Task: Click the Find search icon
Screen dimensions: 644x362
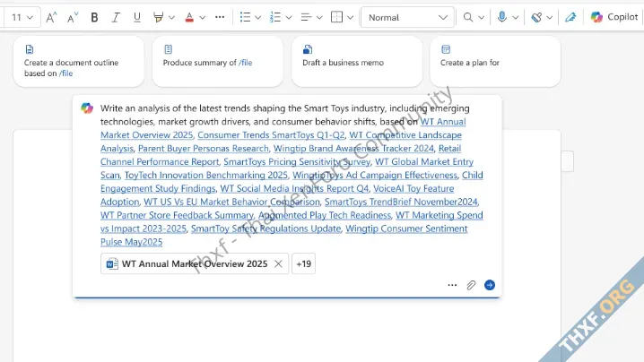Action: [468, 17]
